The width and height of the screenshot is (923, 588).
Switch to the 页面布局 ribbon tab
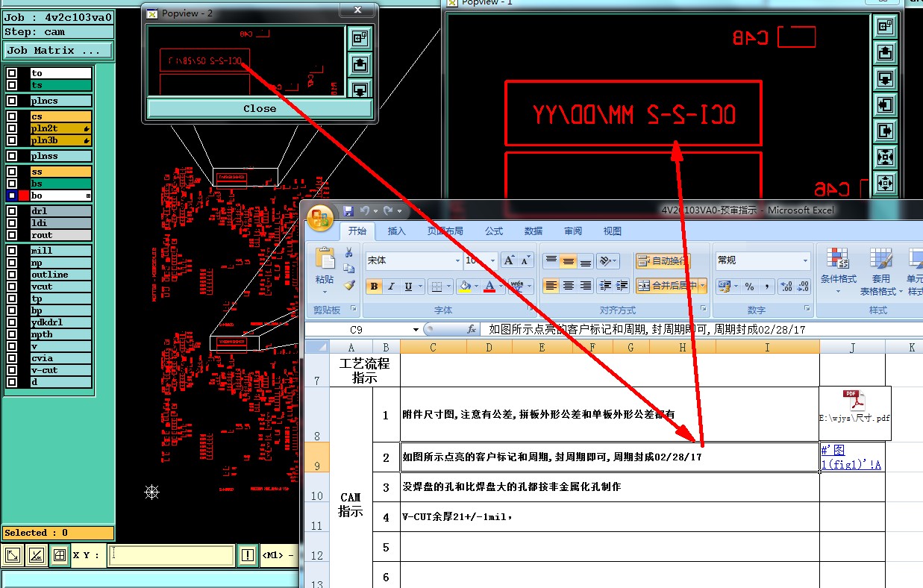pyautogui.click(x=445, y=231)
